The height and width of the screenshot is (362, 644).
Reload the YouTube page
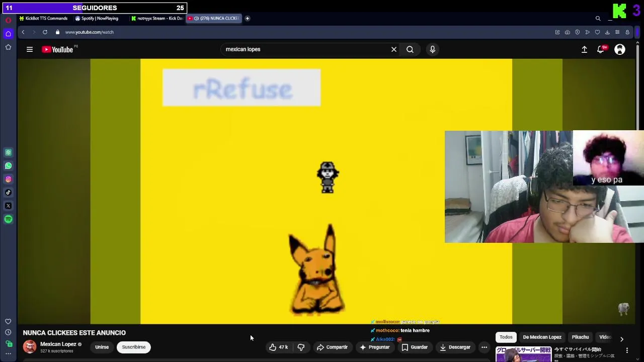click(x=45, y=32)
